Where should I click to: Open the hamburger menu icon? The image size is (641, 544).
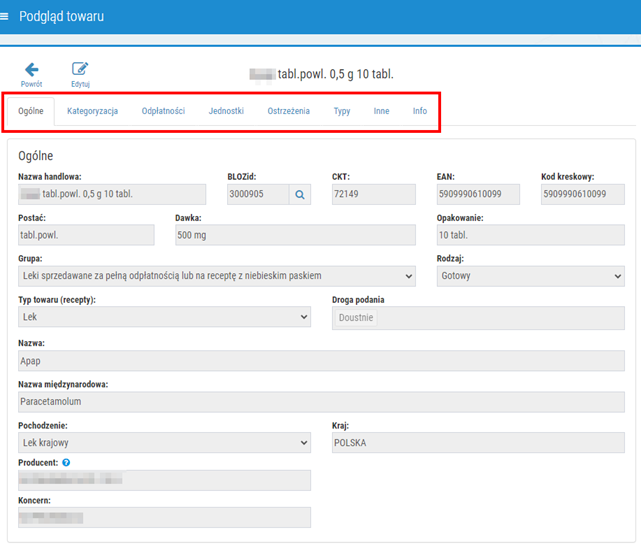tap(7, 17)
